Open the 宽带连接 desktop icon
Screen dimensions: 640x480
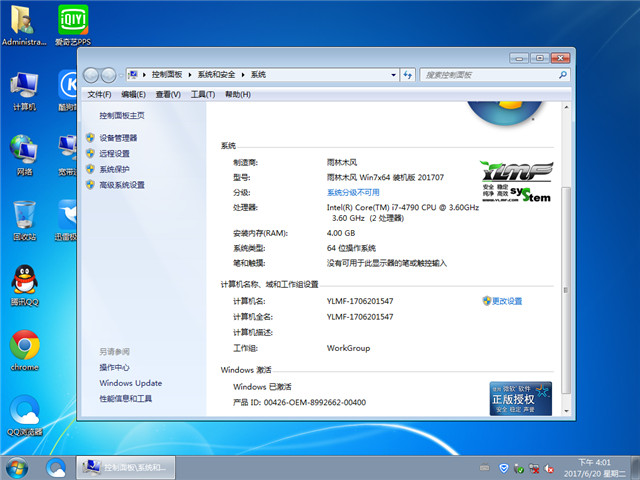point(67,155)
